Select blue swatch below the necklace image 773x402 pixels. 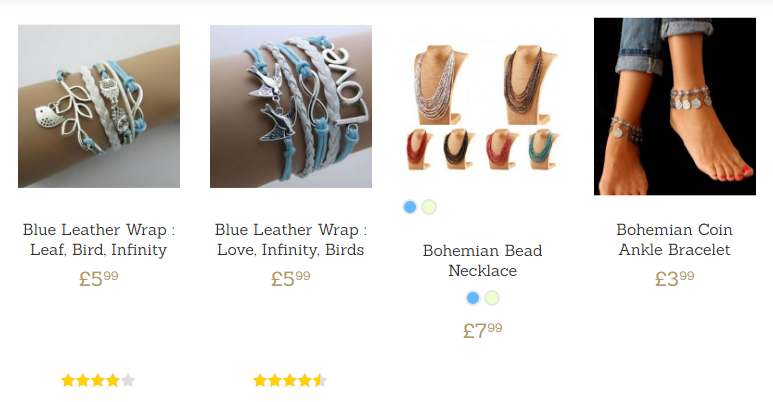click(410, 207)
